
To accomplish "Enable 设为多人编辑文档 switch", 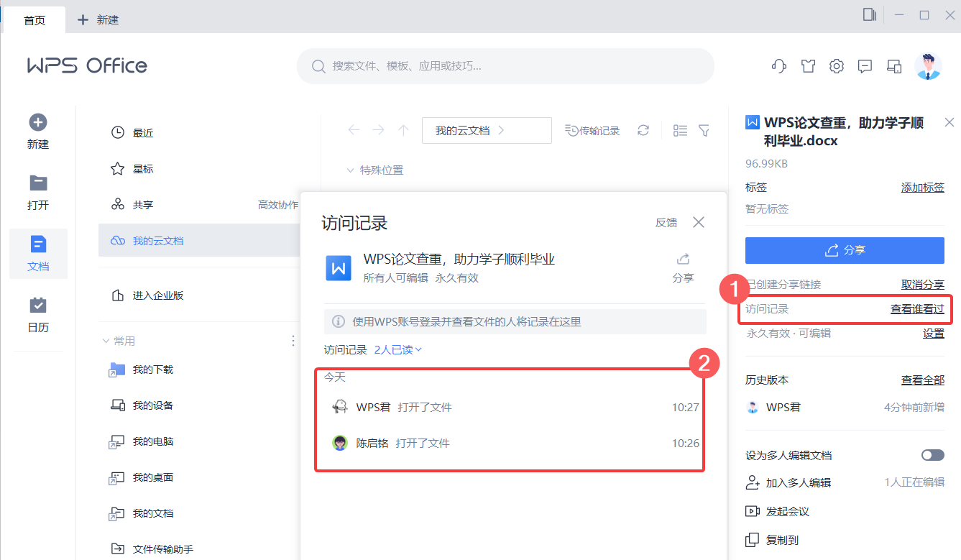I will click(933, 454).
